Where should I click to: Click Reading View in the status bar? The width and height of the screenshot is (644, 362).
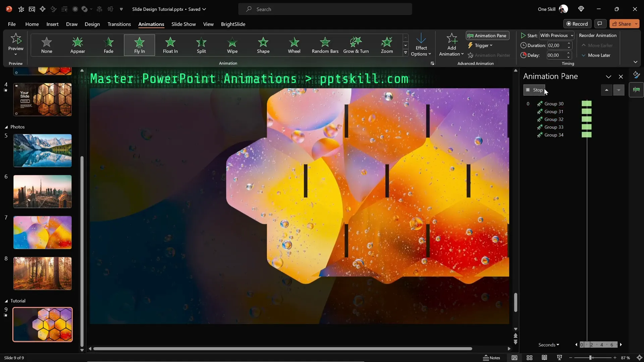click(544, 358)
